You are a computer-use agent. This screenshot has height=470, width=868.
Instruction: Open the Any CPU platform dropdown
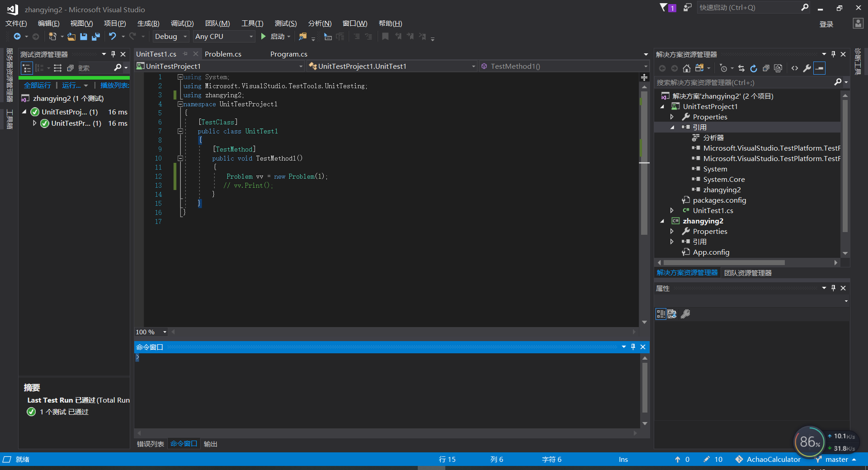pyautogui.click(x=224, y=37)
